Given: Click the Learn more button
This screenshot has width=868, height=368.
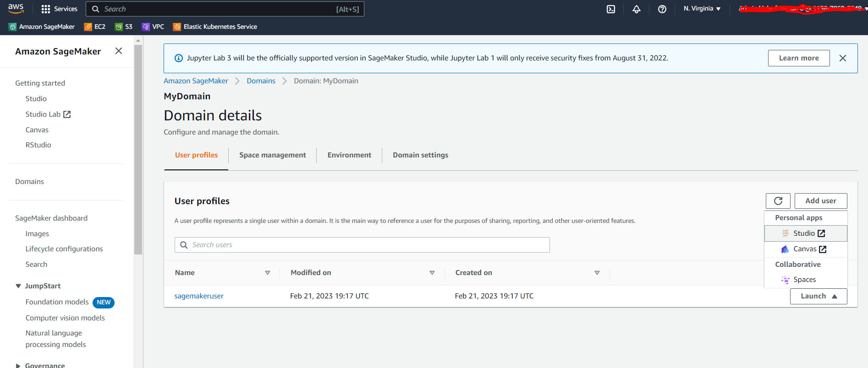Looking at the screenshot, I should point(799,58).
